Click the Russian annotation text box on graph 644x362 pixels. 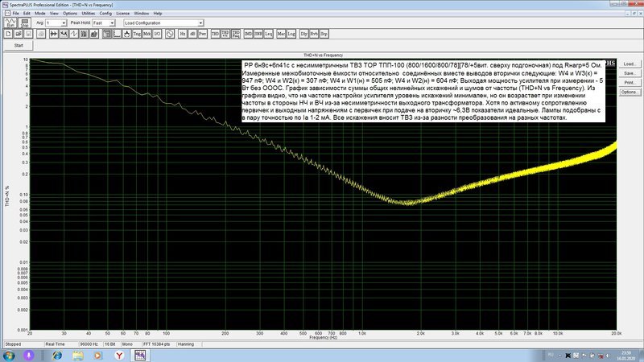click(x=423, y=91)
